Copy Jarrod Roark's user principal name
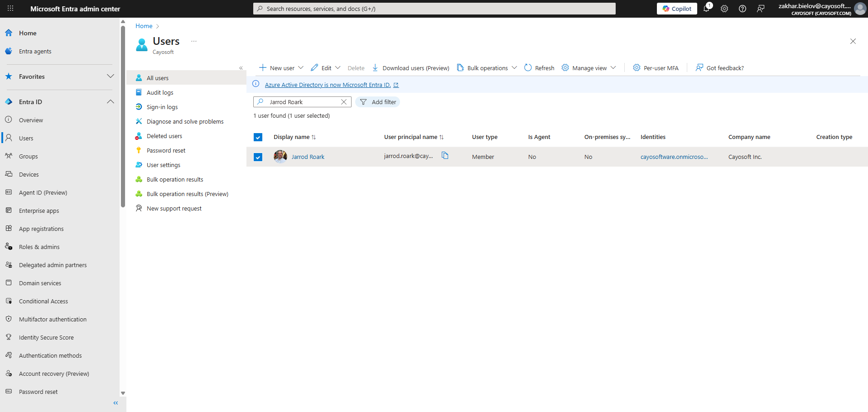 (445, 156)
